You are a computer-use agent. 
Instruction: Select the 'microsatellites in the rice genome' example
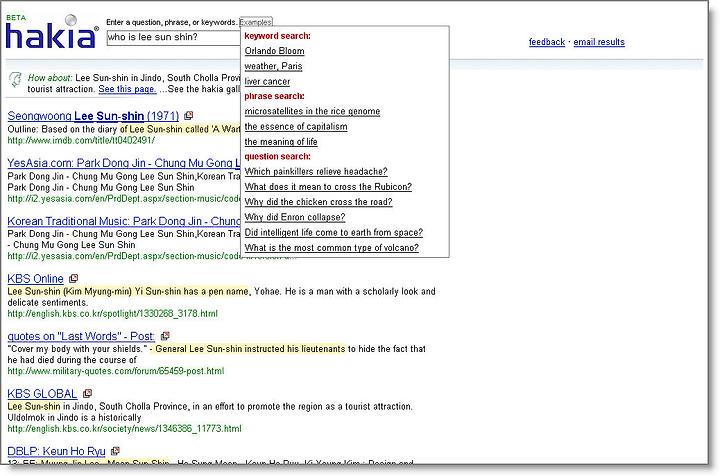(312, 111)
